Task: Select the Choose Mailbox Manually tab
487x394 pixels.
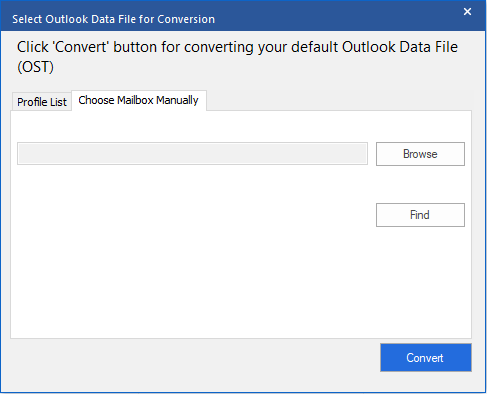Action: 139,100
